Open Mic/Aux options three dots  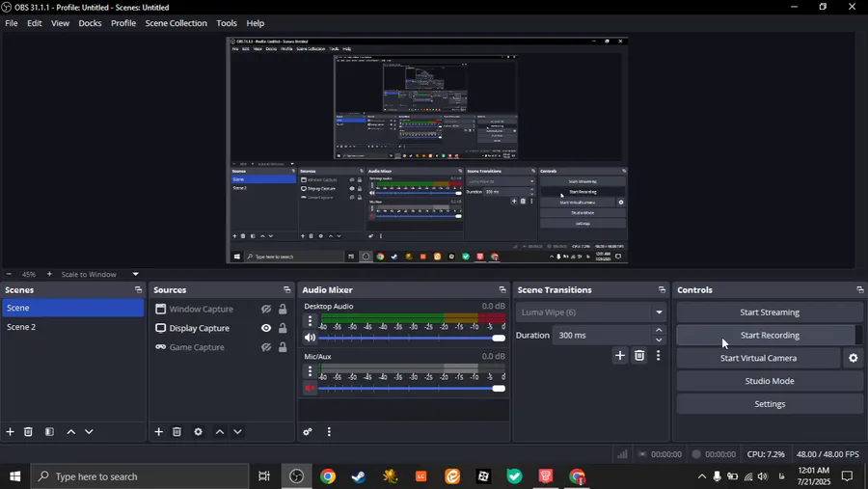pyautogui.click(x=310, y=370)
